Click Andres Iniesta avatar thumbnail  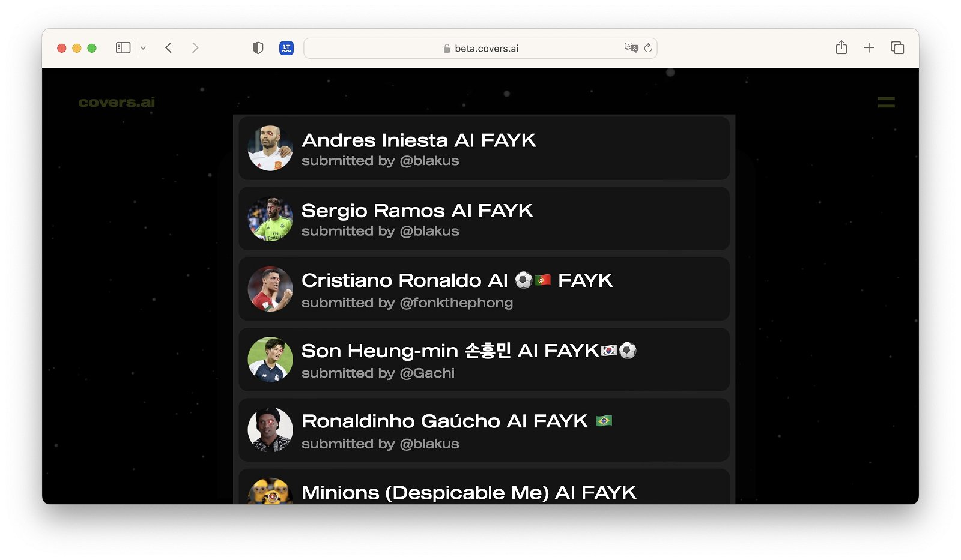point(270,148)
